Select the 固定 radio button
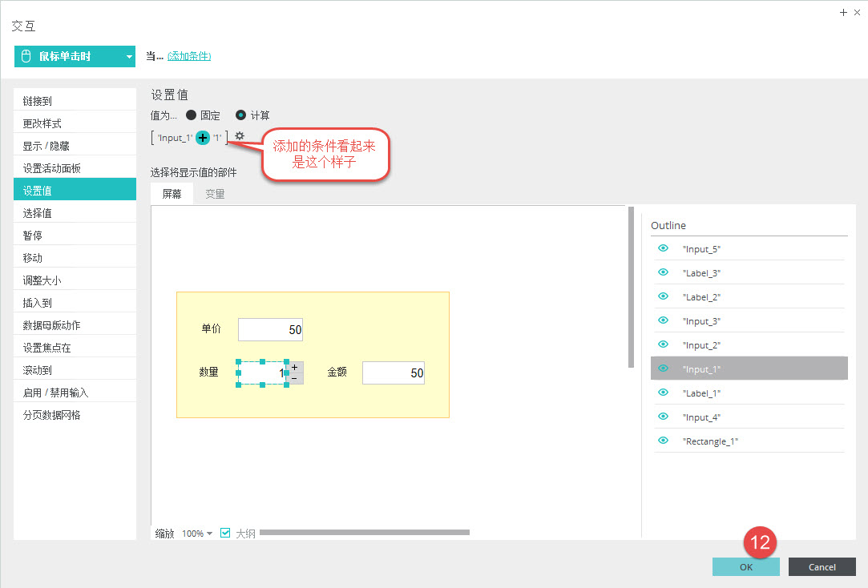The height and width of the screenshot is (588, 868). (x=191, y=115)
